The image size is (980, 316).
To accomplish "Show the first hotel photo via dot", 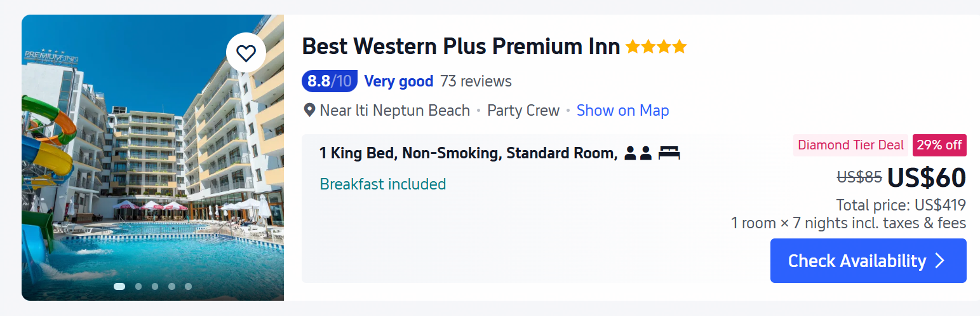I will (119, 286).
